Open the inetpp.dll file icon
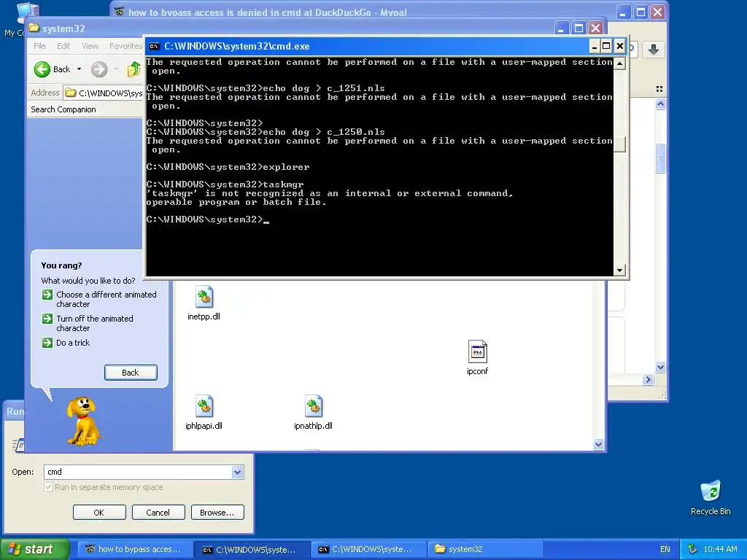The height and width of the screenshot is (560, 747). [x=204, y=297]
